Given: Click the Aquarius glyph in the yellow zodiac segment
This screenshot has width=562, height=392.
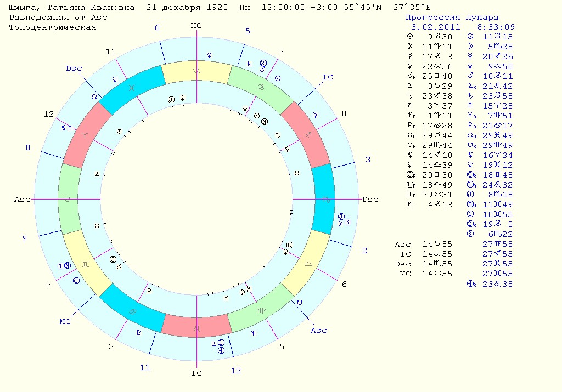Looking at the screenshot, I should click(196, 71).
